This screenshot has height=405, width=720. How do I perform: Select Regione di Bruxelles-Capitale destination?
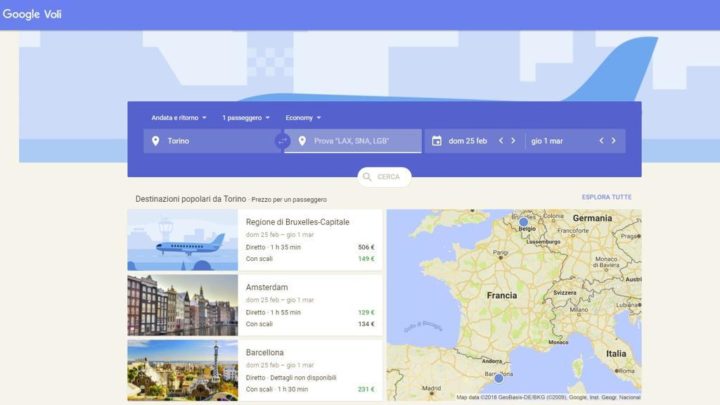(298, 222)
